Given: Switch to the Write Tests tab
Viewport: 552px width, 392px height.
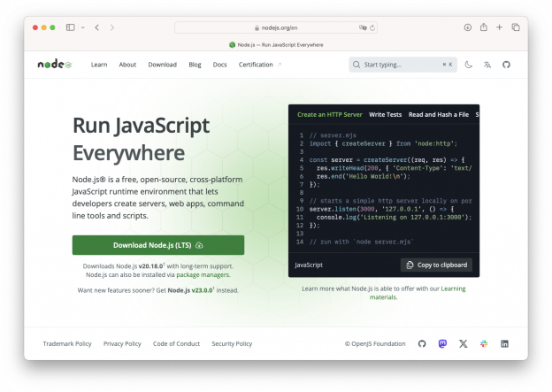Looking at the screenshot, I should [385, 114].
